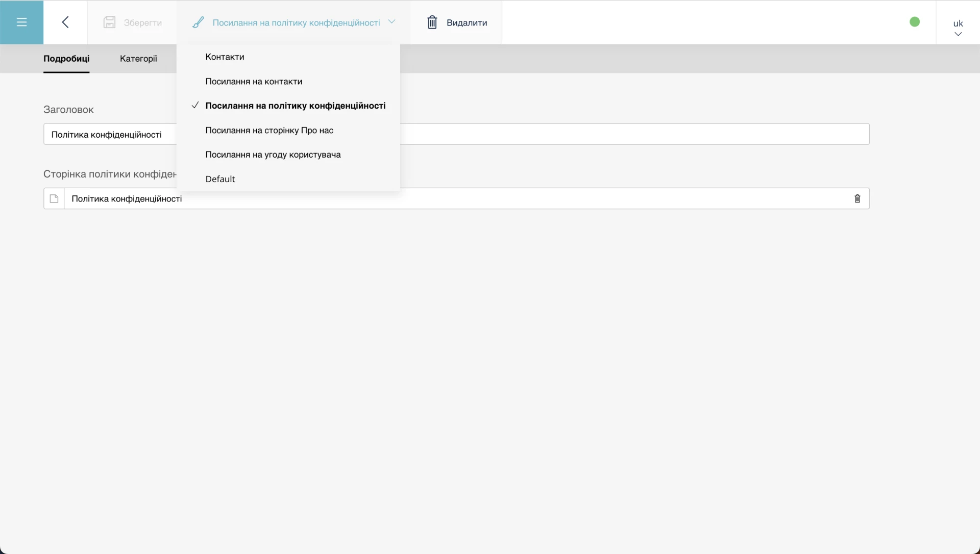980x554 pixels.
Task: Pick Посилання на угоду користувача option
Action: (x=273, y=155)
